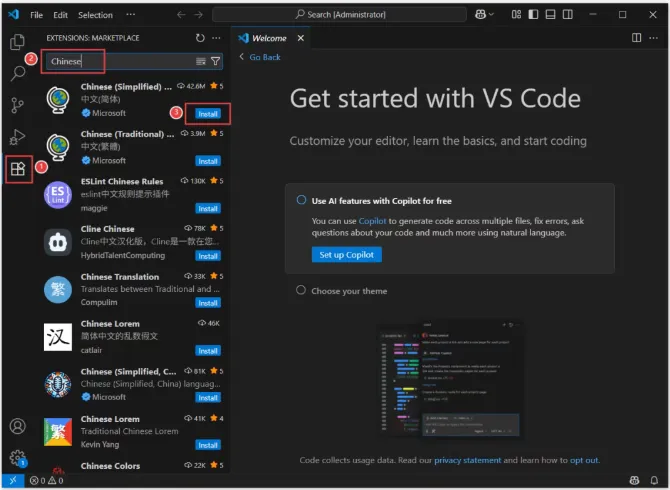Viewport: 670px width, 490px height.
Task: Close the Welcome tab
Action: (301, 38)
